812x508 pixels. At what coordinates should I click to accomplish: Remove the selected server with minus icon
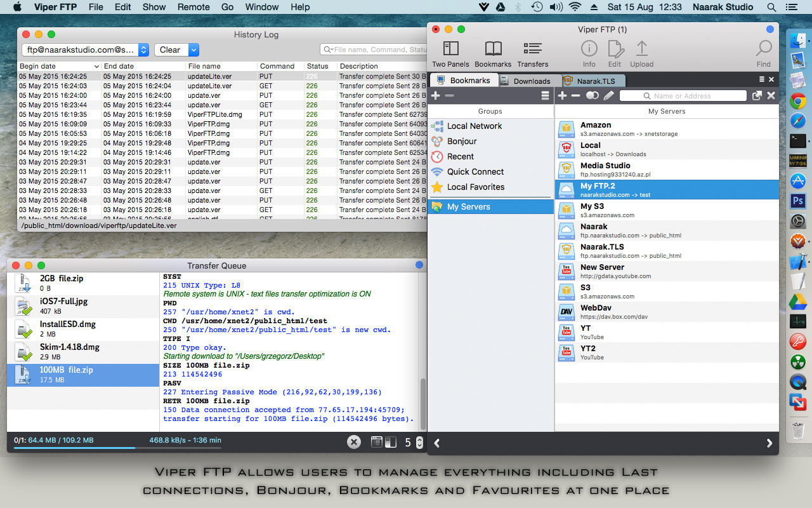[x=576, y=96]
